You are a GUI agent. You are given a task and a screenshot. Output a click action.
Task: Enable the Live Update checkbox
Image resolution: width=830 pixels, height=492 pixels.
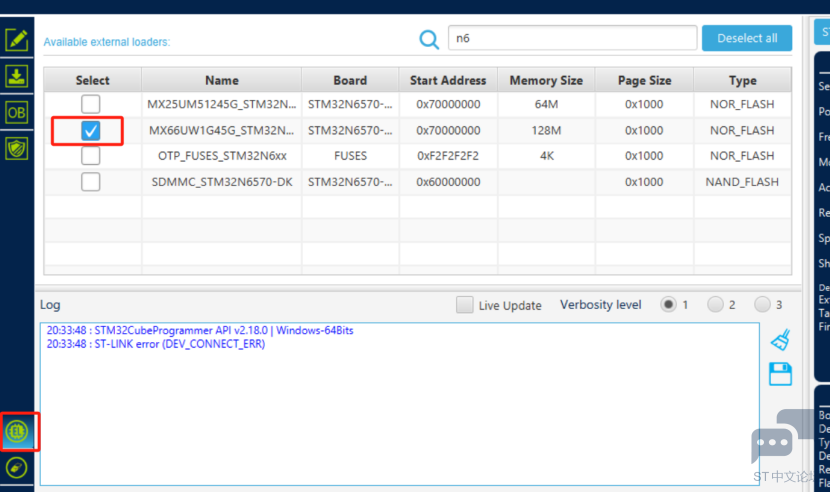(x=465, y=305)
